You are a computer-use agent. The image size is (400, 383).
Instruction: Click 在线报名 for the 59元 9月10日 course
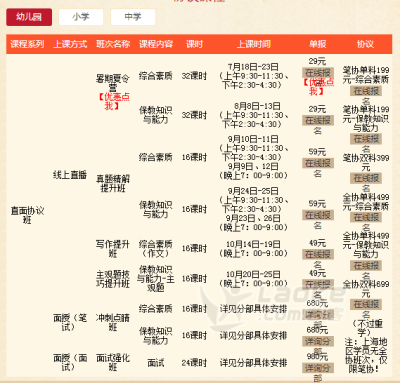318,163
